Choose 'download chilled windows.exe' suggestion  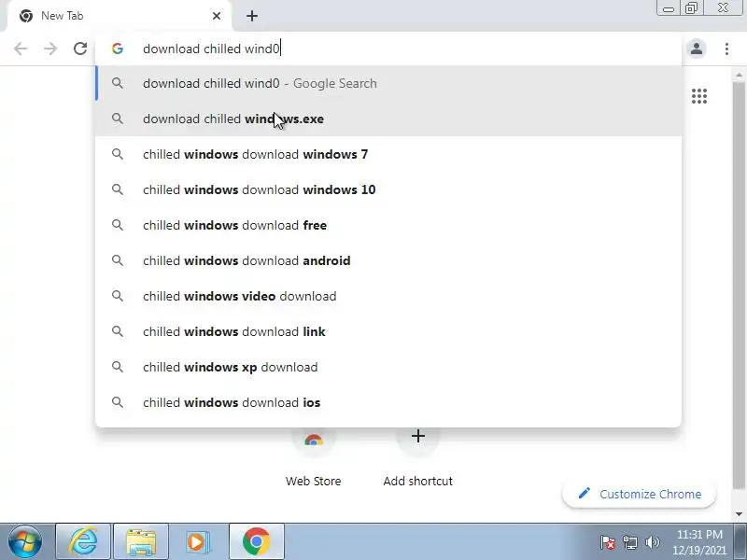tap(388, 119)
